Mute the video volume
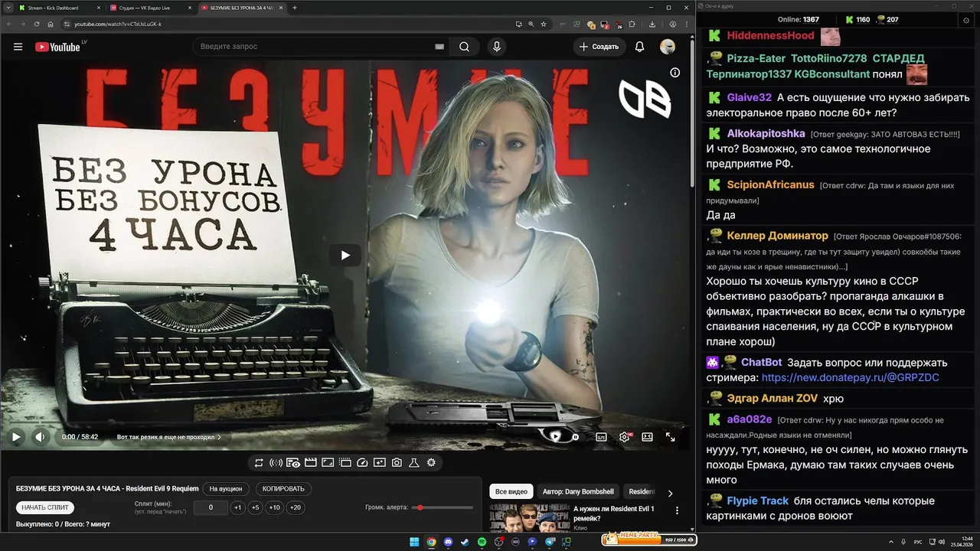 pos(41,437)
